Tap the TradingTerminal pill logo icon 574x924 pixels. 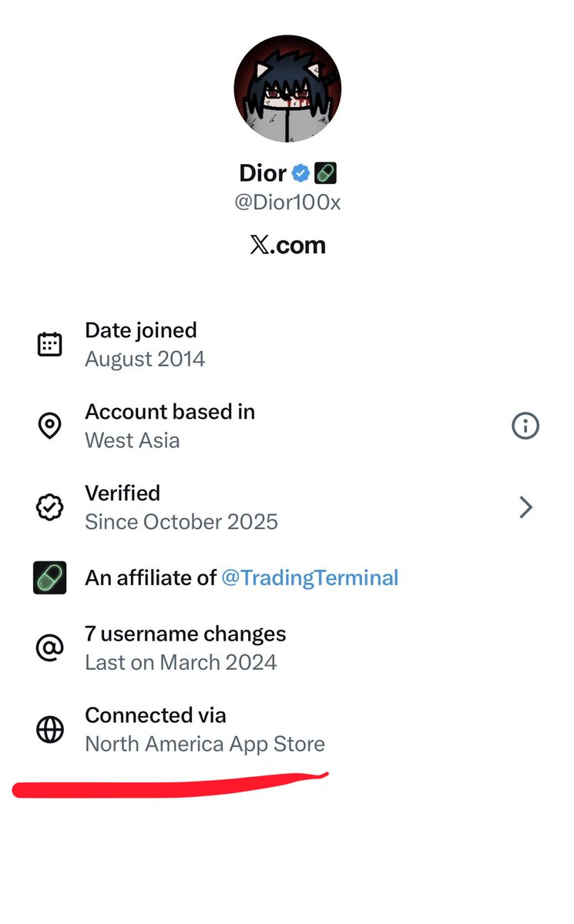[x=51, y=577]
